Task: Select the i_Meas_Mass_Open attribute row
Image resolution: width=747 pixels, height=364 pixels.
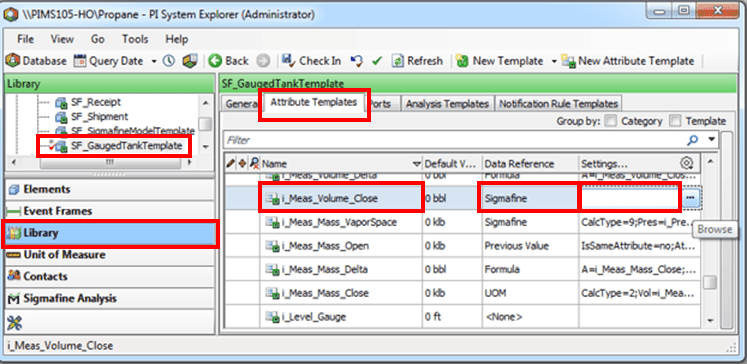Action: (463, 246)
